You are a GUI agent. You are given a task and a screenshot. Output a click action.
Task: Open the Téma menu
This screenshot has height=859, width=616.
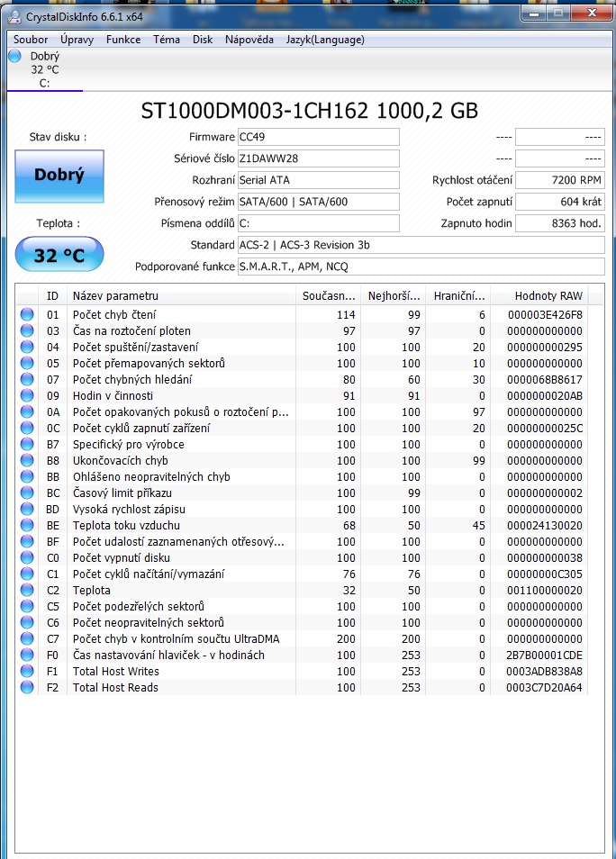point(167,40)
